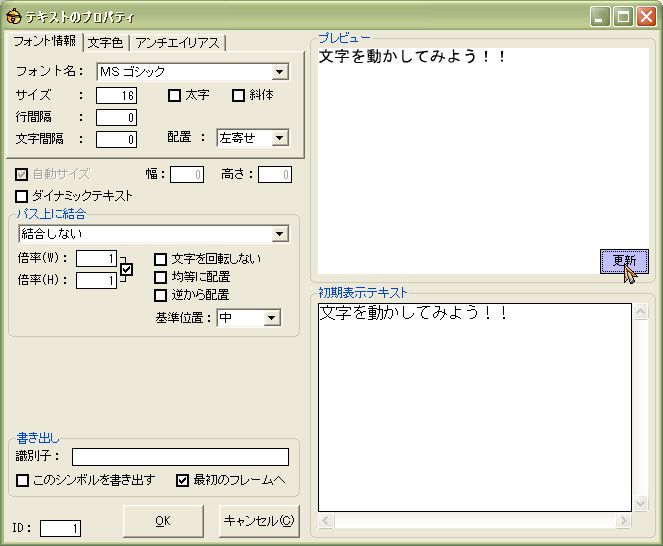Maximize the テキストのプロパティ window
663x546 pixels.
[x=623, y=16]
